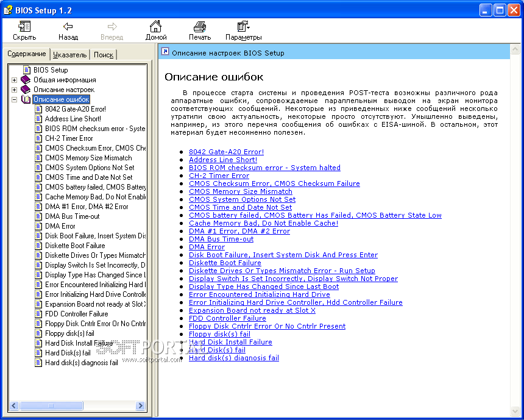Screen dimensions: 524x420
Task: Click content pane scroll-down arrow
Action: (515, 411)
